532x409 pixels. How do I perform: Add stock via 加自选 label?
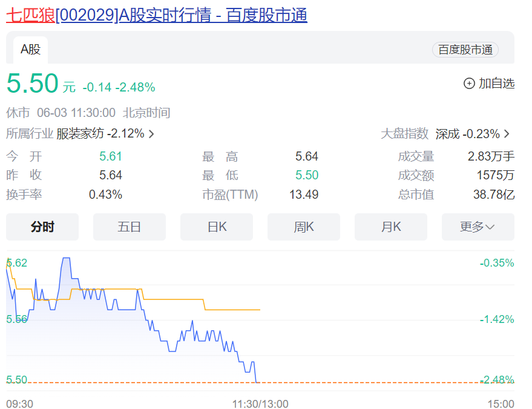point(496,83)
